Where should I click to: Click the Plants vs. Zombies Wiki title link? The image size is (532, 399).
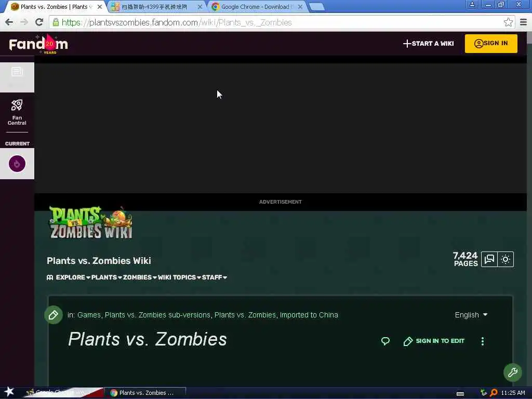point(99,261)
